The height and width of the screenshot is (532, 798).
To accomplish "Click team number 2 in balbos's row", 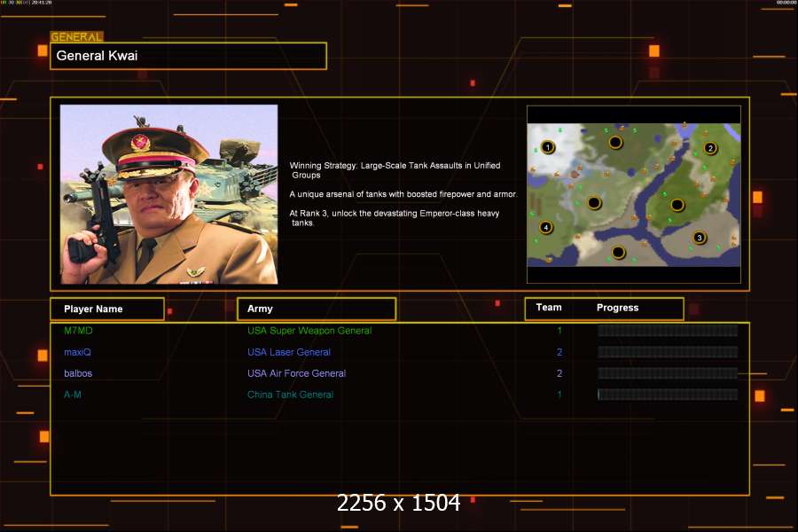I will (x=559, y=373).
